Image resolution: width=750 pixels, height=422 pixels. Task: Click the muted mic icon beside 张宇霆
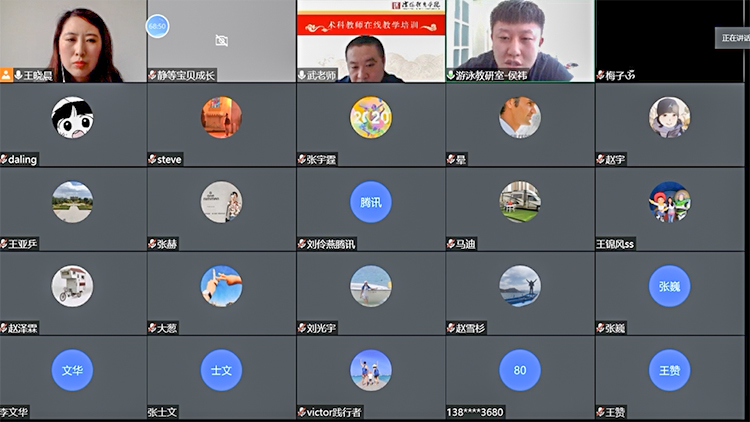point(301,159)
